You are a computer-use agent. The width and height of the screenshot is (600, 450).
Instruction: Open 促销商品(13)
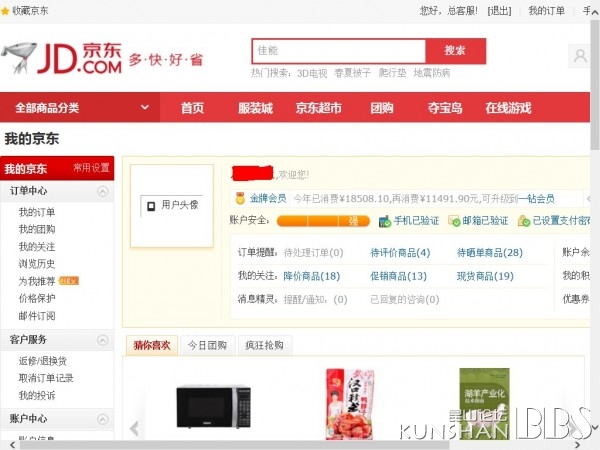398,276
